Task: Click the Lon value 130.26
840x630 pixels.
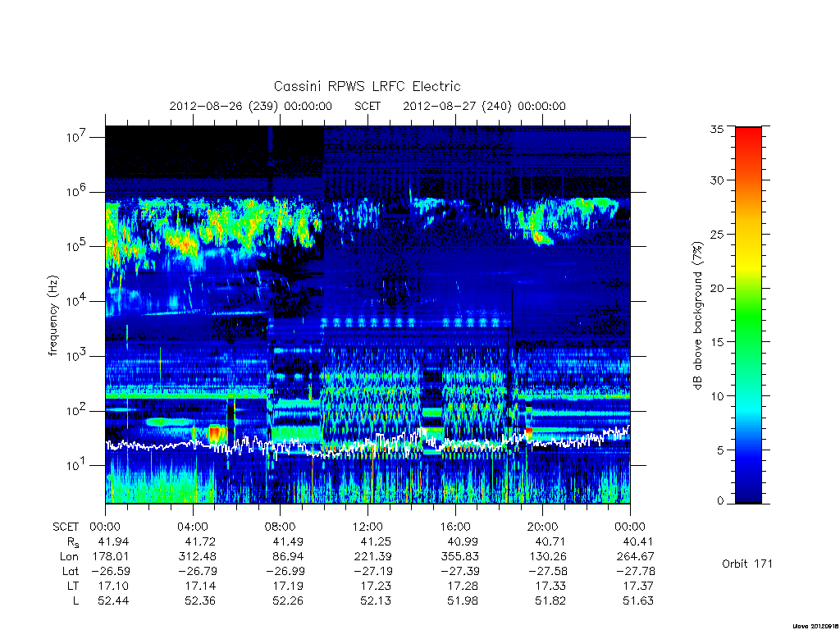Action: pos(549,557)
